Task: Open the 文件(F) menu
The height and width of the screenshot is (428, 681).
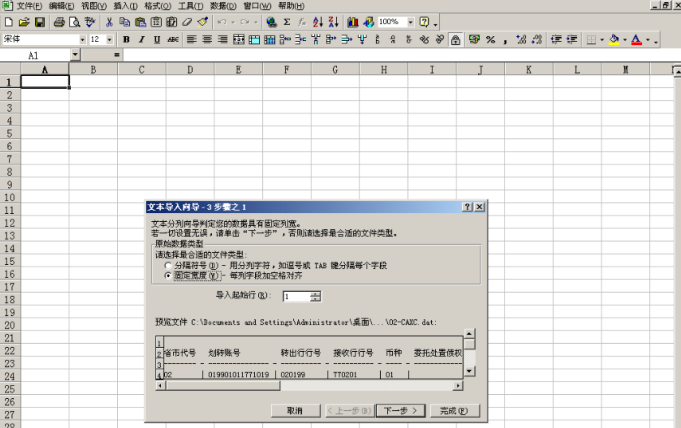Action: (x=29, y=6)
